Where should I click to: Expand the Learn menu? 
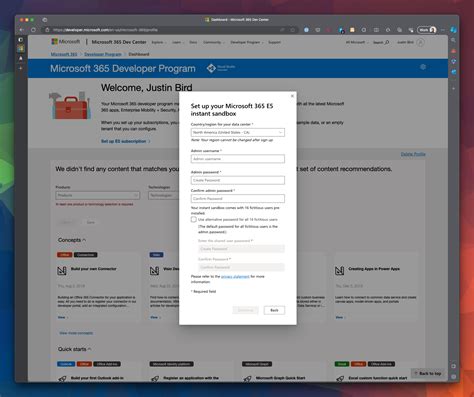tap(178, 42)
